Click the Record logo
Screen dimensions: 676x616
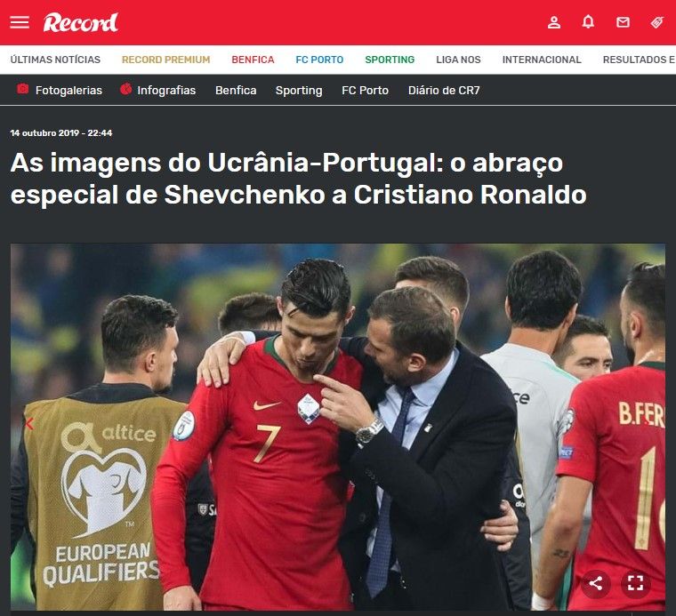click(80, 23)
